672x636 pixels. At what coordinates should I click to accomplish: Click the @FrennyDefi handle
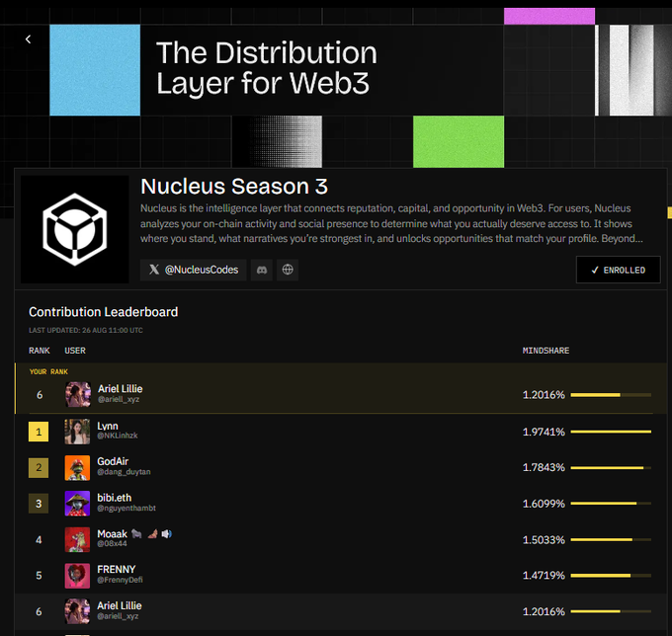point(120,580)
